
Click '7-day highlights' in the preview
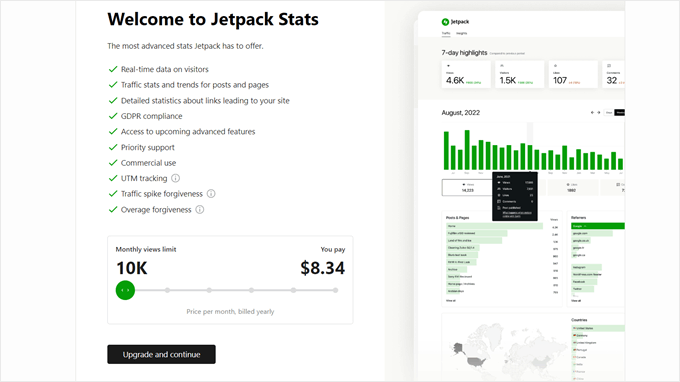point(464,52)
